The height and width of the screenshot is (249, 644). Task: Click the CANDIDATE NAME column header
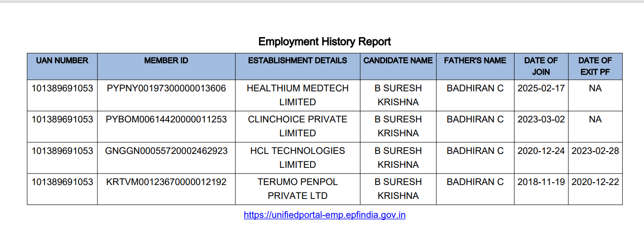398,60
